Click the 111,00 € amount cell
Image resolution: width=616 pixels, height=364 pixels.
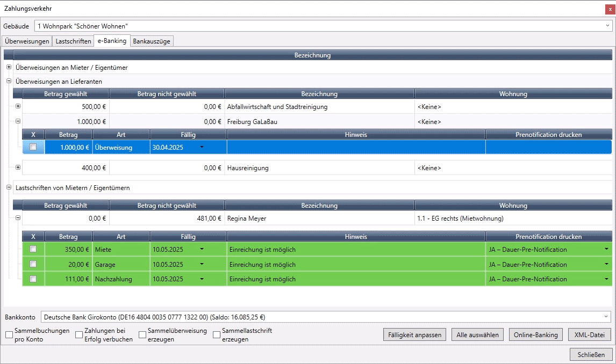click(68, 279)
